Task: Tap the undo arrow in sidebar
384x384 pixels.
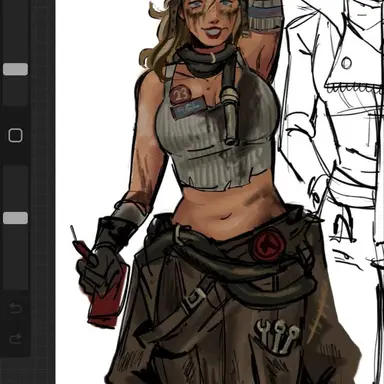Action: 16,308
